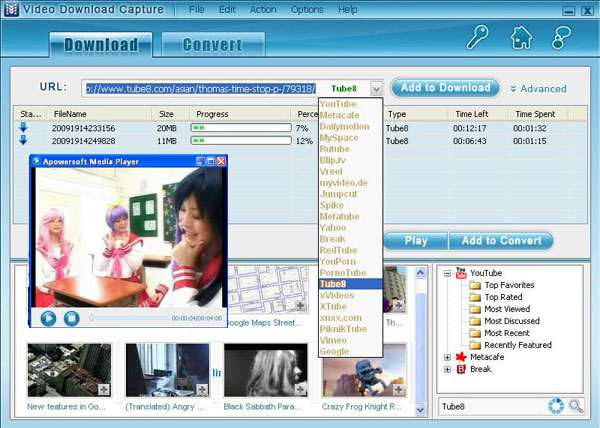Add Crazy Frog Knight video via plus
This screenshot has width=600, height=428.
(x=398, y=390)
